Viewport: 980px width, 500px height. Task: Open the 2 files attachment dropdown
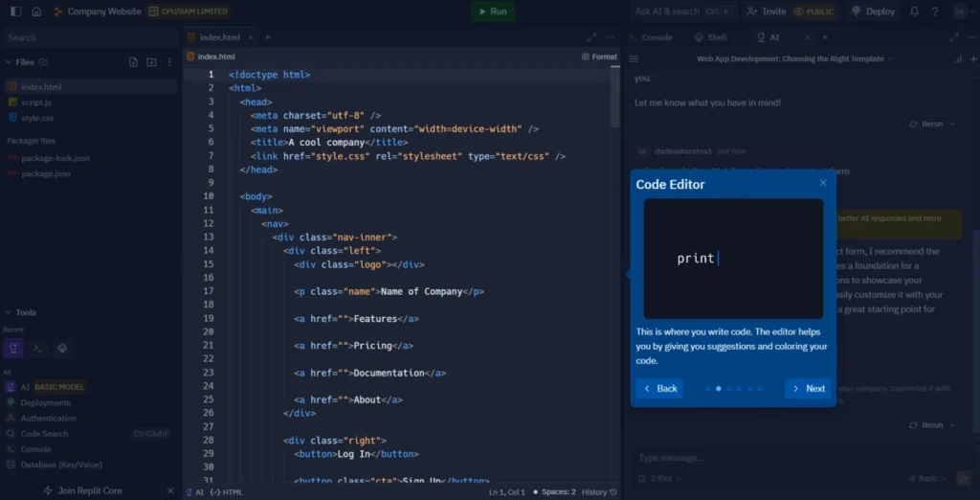(660, 478)
